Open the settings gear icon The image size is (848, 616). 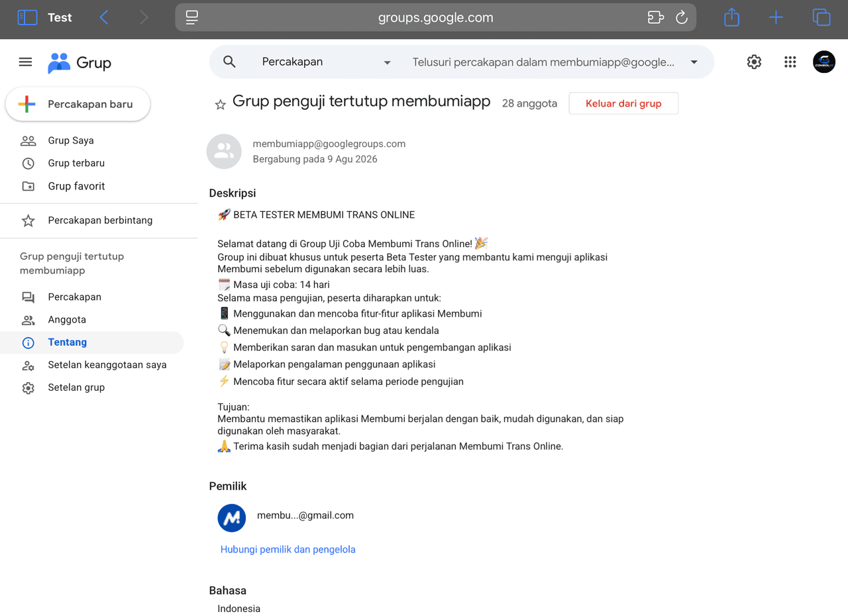click(754, 62)
